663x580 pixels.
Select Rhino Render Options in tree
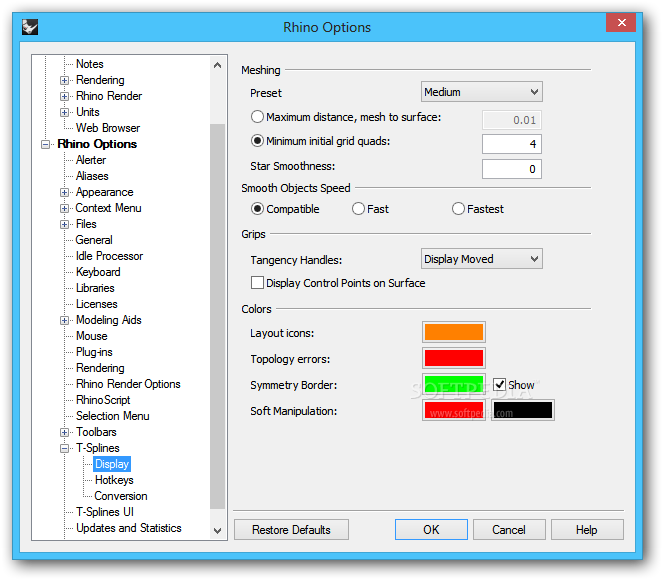[128, 384]
